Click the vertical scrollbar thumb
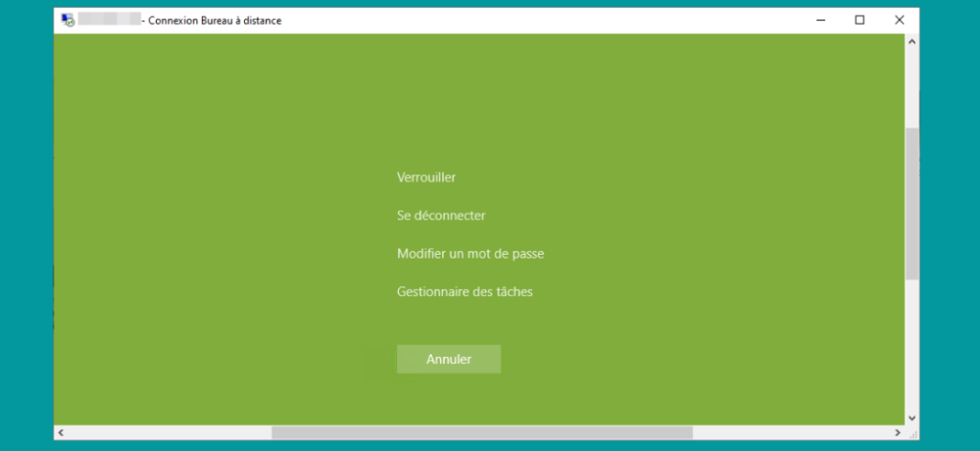980x451 pixels. tap(911, 201)
